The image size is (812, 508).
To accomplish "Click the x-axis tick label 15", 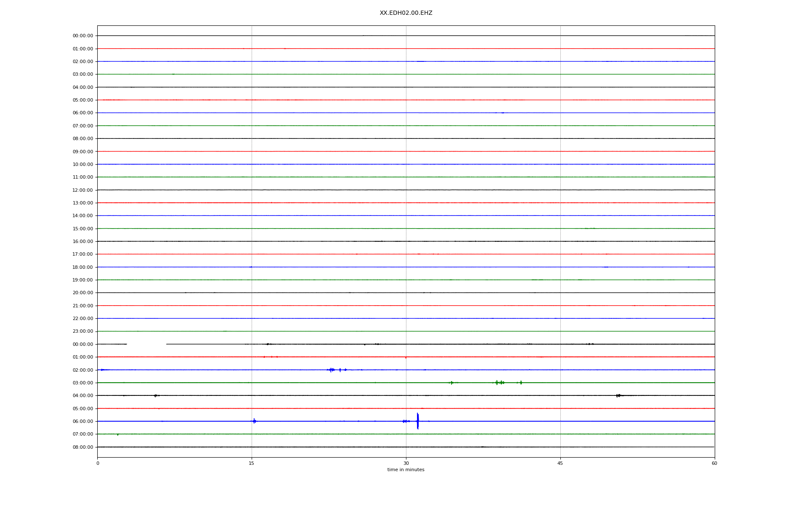I will (x=252, y=463).
